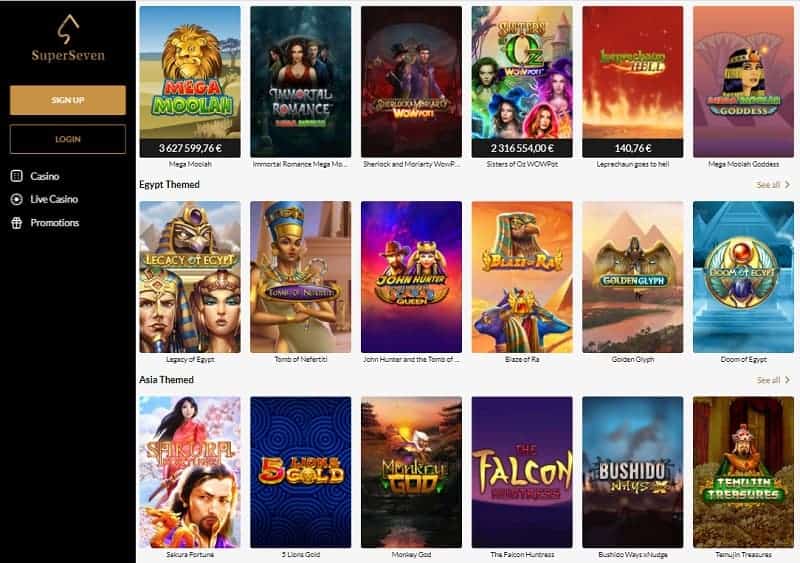Launch the 5 Lions Gold game
This screenshot has width=800, height=563.
[x=301, y=472]
